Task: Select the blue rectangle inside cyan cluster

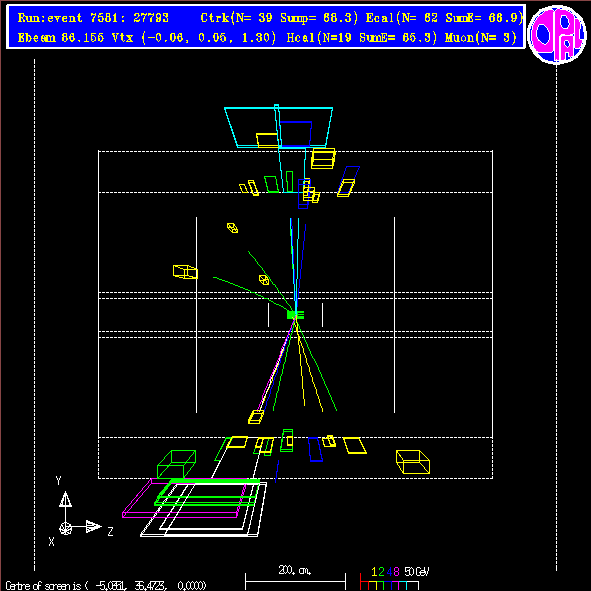Action: point(296,134)
